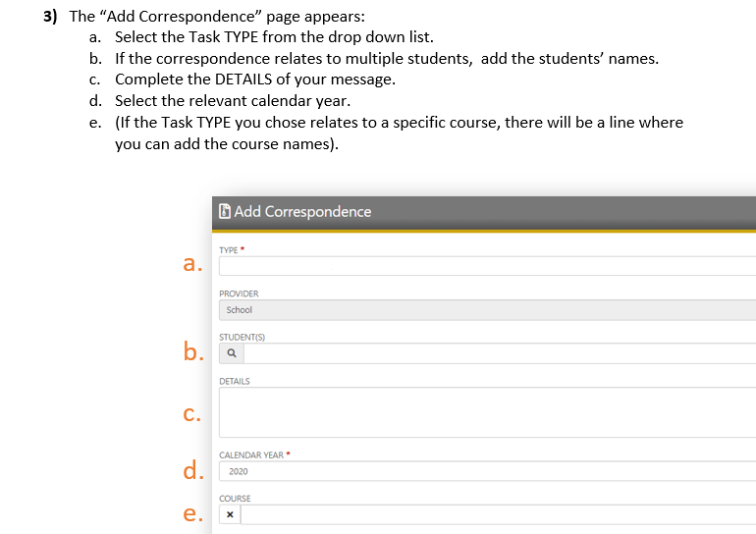Click the TYPE field label
Image resolution: width=756 pixels, height=534 pixels.
230,249
